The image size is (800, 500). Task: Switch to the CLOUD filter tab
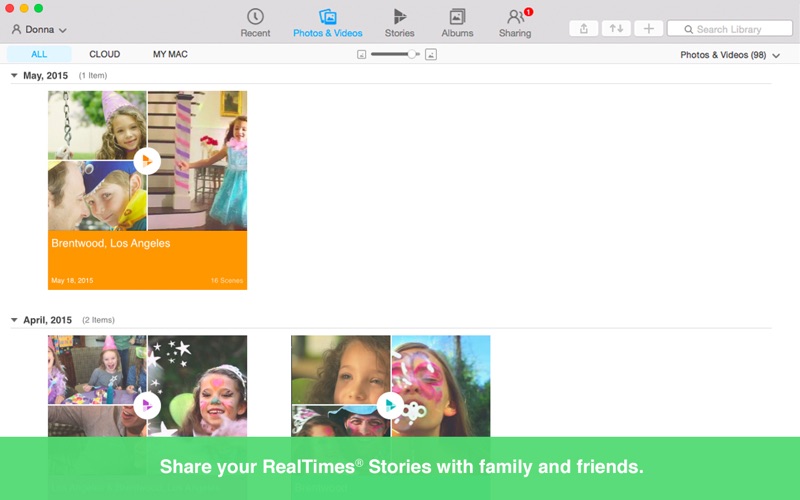coord(104,54)
